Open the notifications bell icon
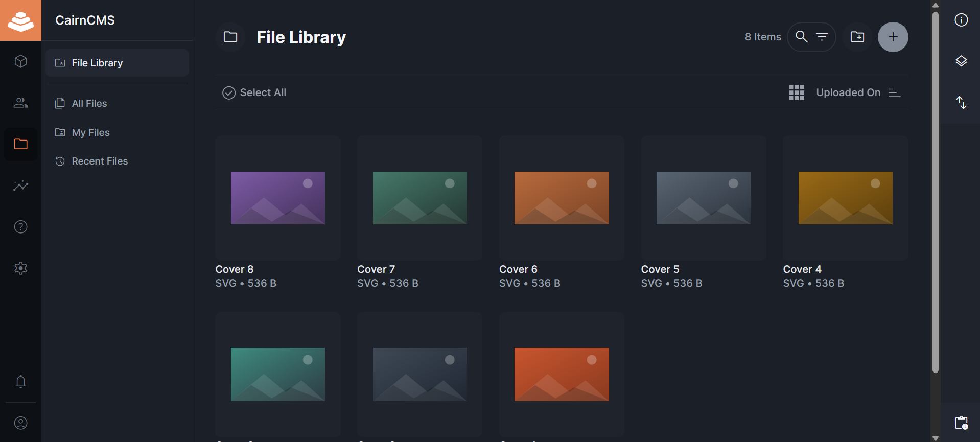The image size is (980, 442). coord(20,382)
